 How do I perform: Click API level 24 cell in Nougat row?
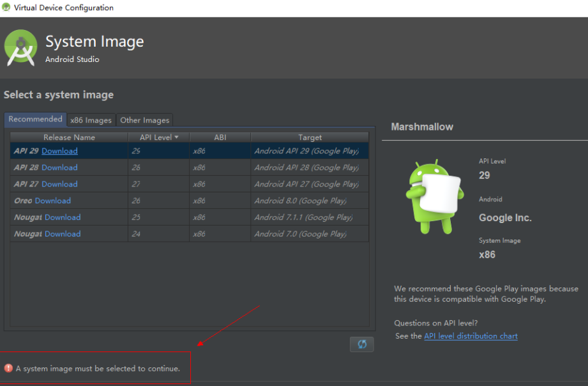159,233
